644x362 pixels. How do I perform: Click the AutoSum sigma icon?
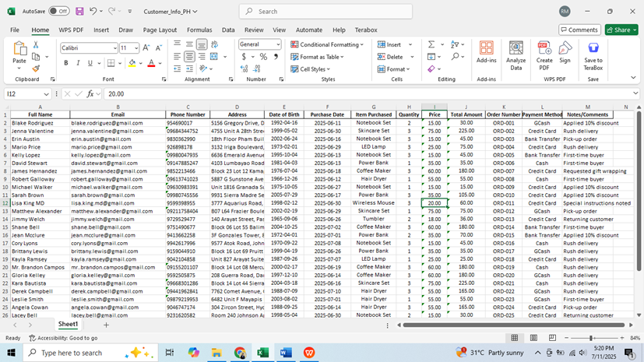tap(431, 44)
